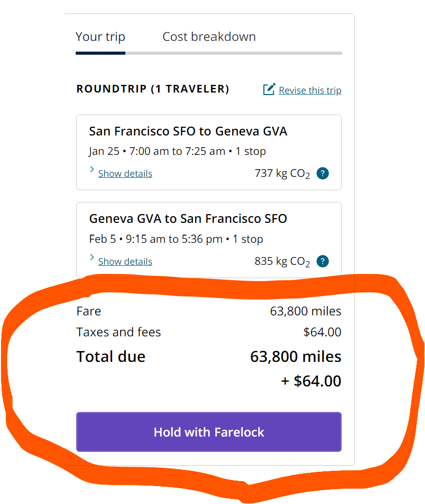Click the Taxes and fees $64.00 amount
Image resolution: width=425 pixels, height=504 pixels.
tap(322, 332)
